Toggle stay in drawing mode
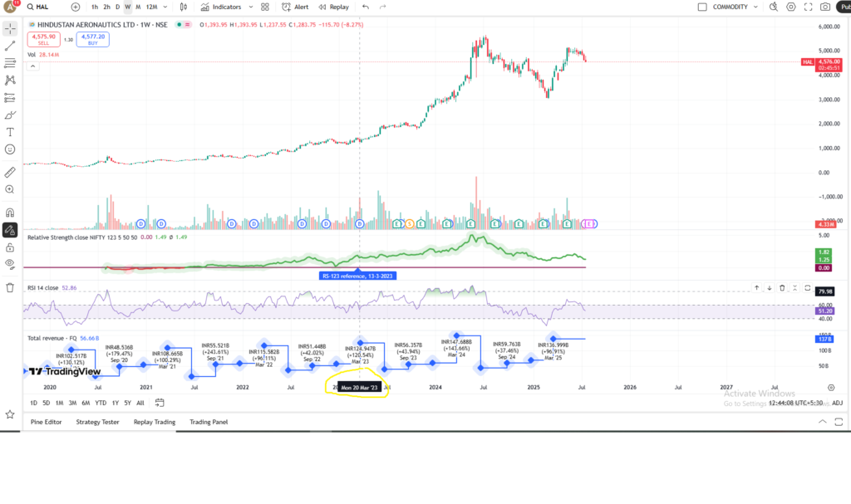This screenshot has width=851, height=504. pyautogui.click(x=10, y=230)
